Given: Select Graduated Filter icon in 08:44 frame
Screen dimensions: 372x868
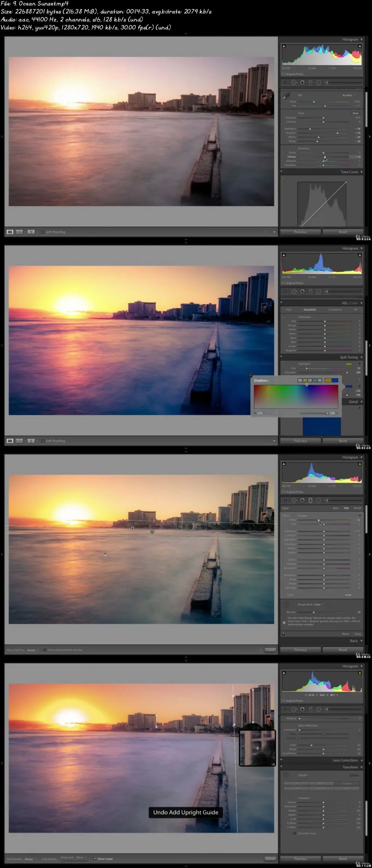Looking at the screenshot, I should (x=310, y=500).
